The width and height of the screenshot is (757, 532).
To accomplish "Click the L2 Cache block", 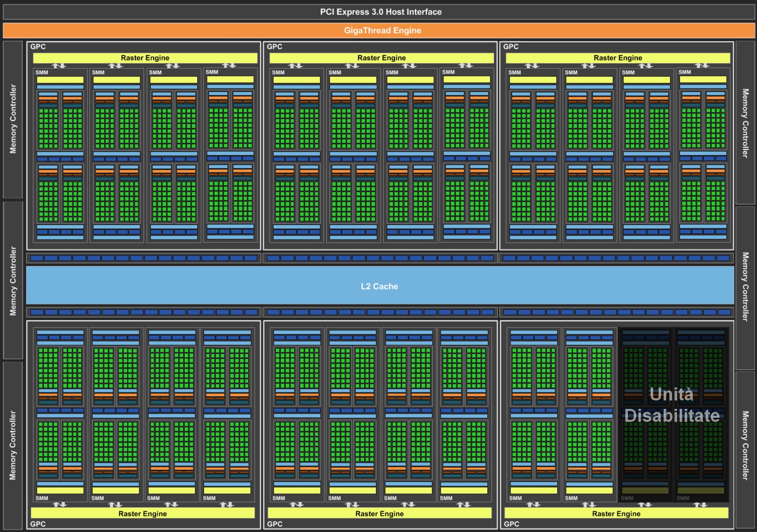I will coord(380,286).
